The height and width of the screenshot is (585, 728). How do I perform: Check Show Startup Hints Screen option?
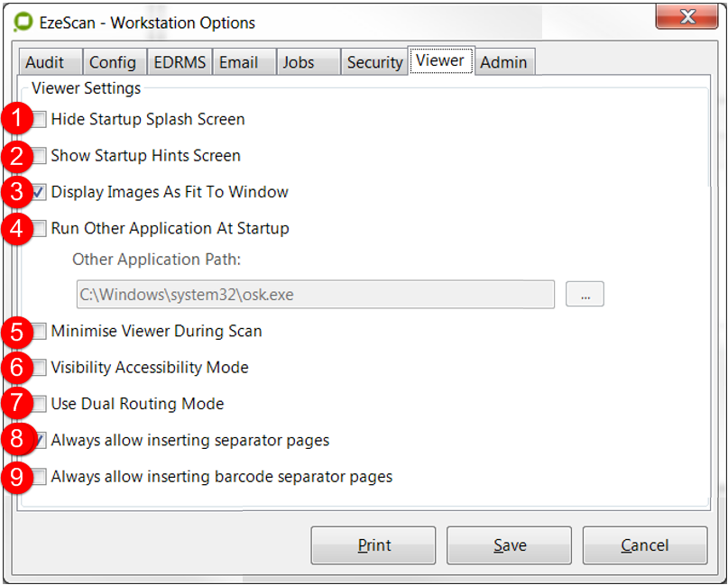(39, 155)
